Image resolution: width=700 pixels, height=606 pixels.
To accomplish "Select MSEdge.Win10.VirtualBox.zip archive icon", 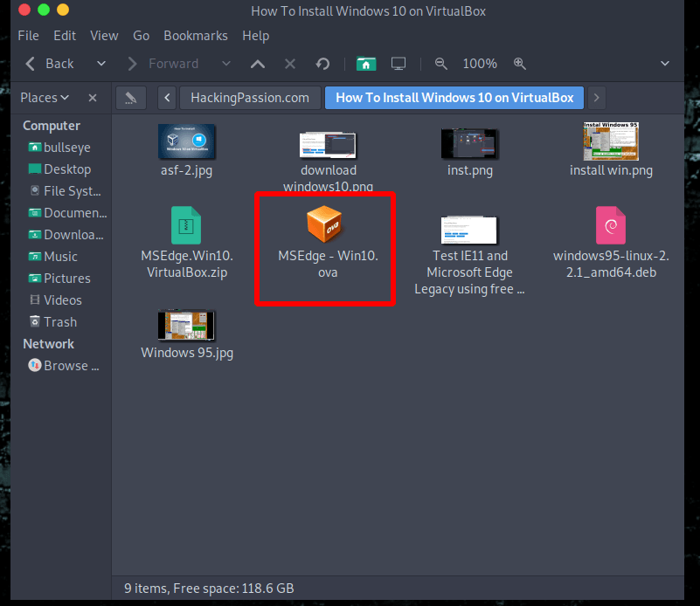I will click(x=186, y=225).
